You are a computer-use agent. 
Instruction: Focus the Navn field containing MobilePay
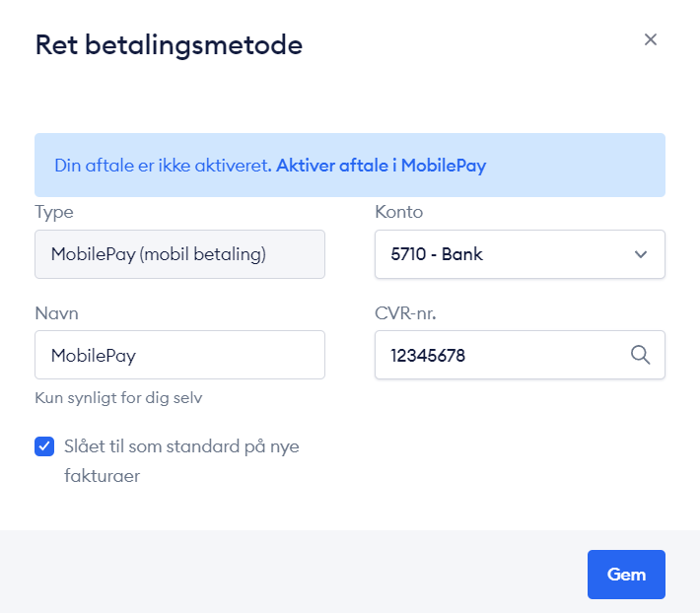179,355
